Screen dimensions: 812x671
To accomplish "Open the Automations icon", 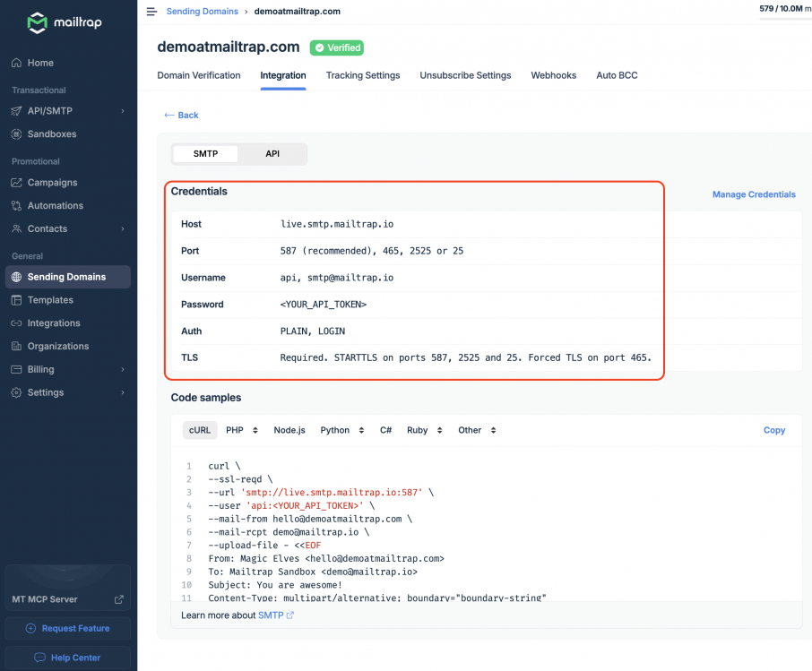I will coord(16,205).
